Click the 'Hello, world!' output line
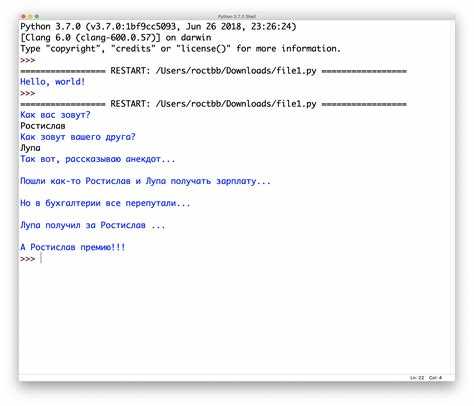Viewport: 474px width, 406px height. click(x=53, y=82)
